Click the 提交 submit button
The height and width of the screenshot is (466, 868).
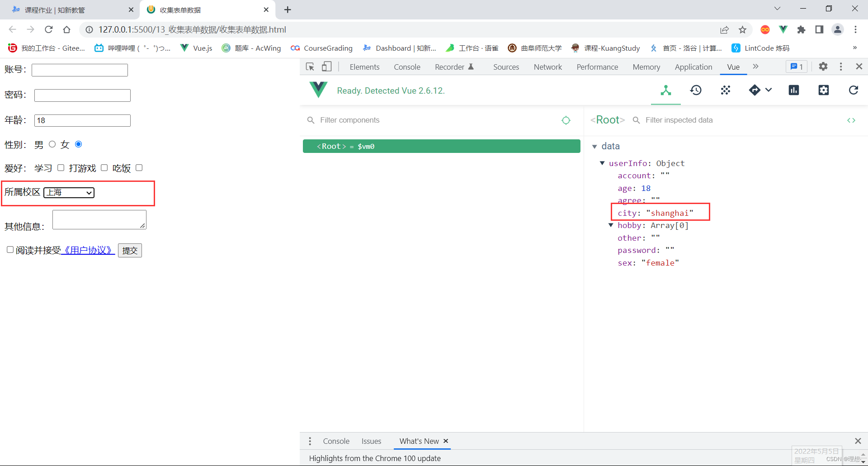(130, 251)
